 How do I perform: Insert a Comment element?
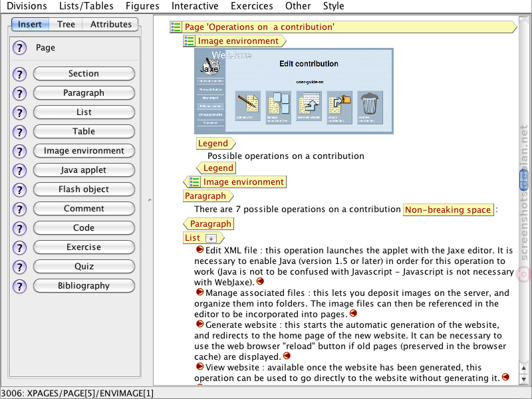click(84, 209)
